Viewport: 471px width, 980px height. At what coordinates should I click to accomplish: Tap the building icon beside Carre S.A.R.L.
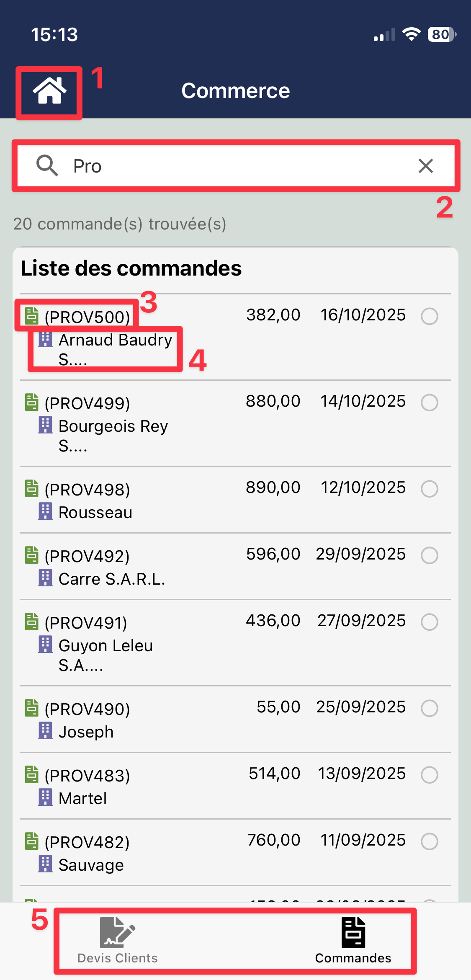coord(45,578)
